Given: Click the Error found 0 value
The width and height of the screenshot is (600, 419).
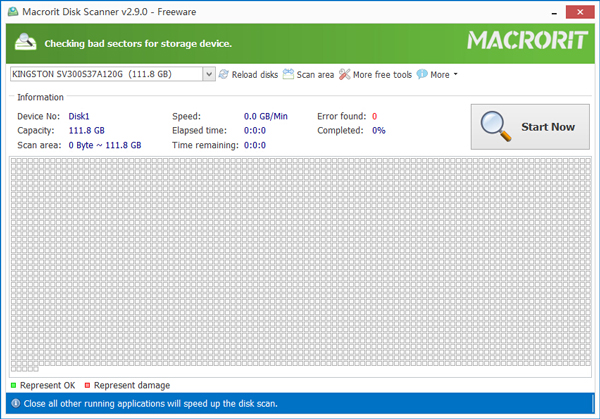Looking at the screenshot, I should [375, 116].
